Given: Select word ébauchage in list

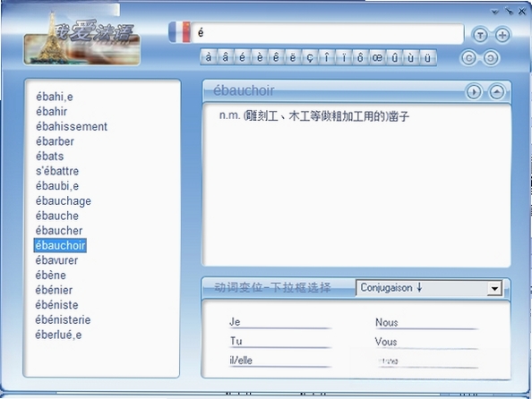Looking at the screenshot, I should [x=63, y=201].
